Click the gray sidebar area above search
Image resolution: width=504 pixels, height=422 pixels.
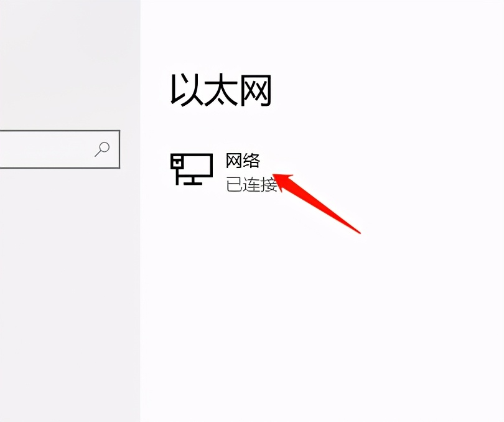70,64
